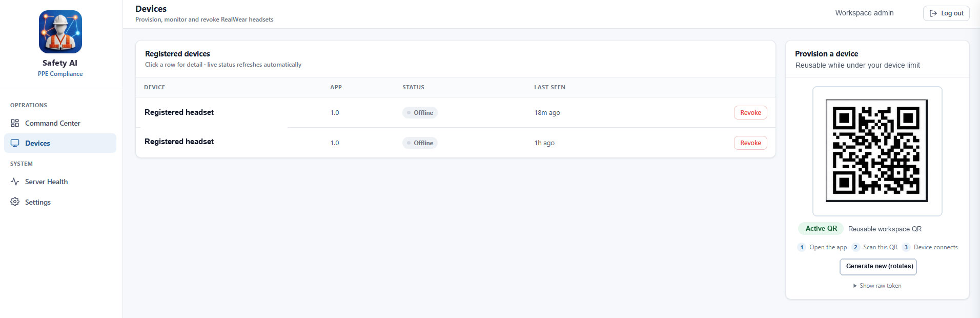The height and width of the screenshot is (318, 980).
Task: Revoke the headset seen 1h ago
Action: coord(750,143)
